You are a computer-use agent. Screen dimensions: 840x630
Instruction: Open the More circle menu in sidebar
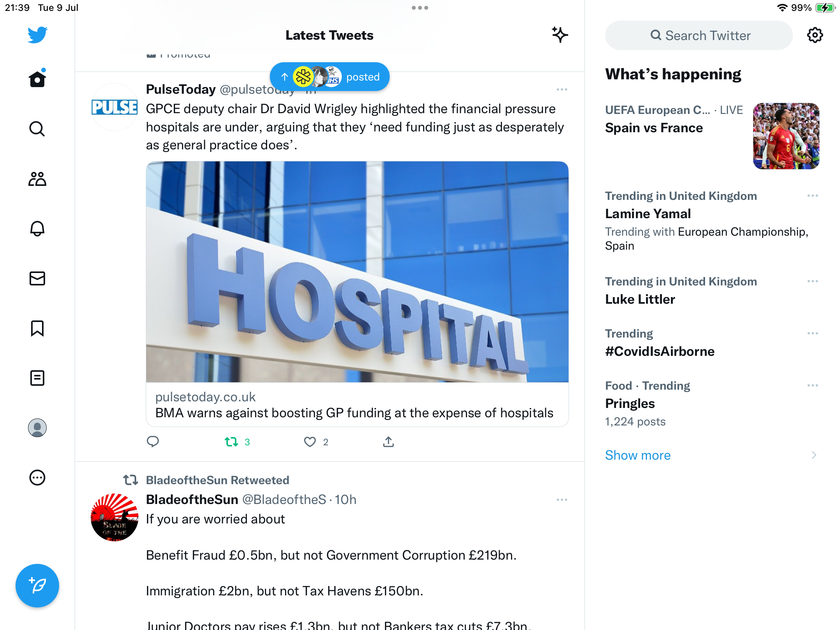37,478
